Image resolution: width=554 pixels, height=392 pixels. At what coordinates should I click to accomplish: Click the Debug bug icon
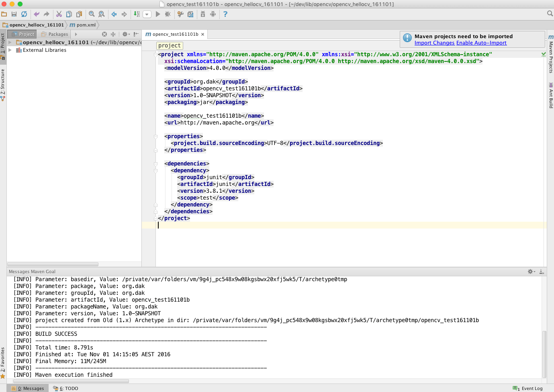click(x=168, y=14)
